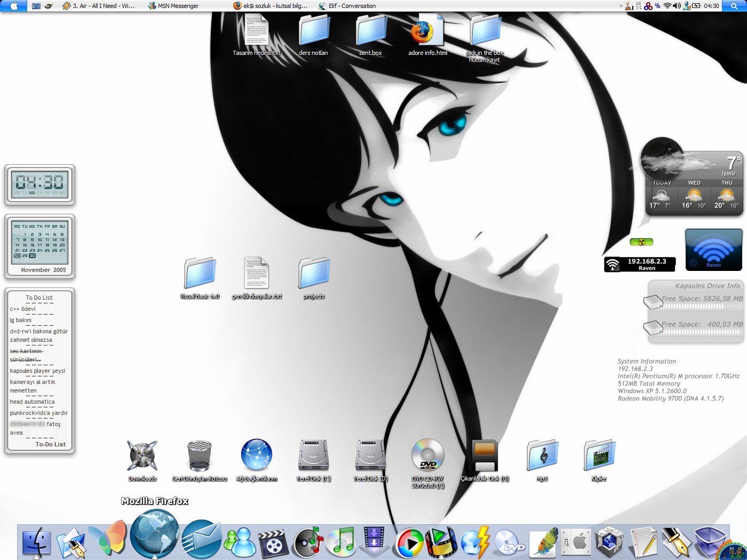
Task: Open Geri Dönüşüm Kutusu recycle bin
Action: (x=200, y=460)
